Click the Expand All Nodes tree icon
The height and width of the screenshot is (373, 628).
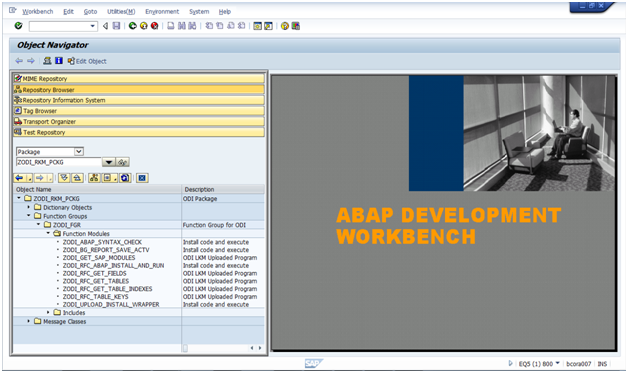coord(64,178)
